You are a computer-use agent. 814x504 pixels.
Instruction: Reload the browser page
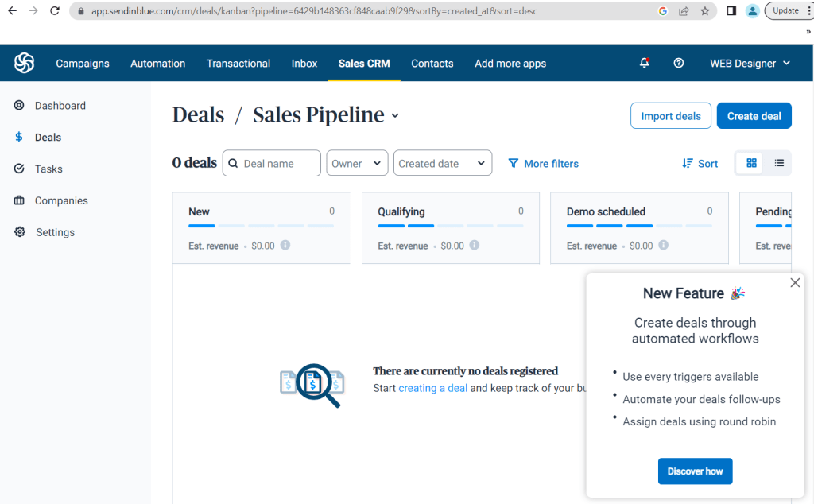pyautogui.click(x=55, y=11)
